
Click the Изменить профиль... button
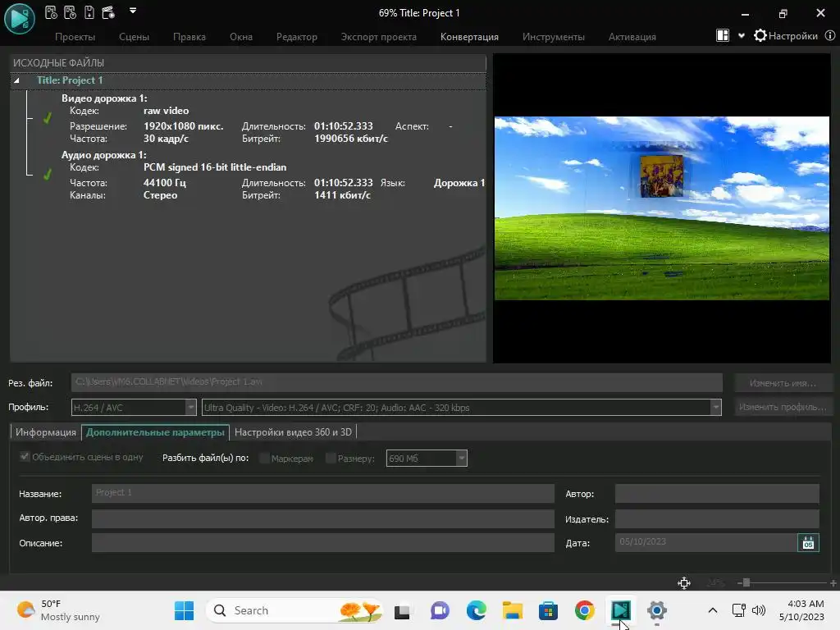point(783,407)
